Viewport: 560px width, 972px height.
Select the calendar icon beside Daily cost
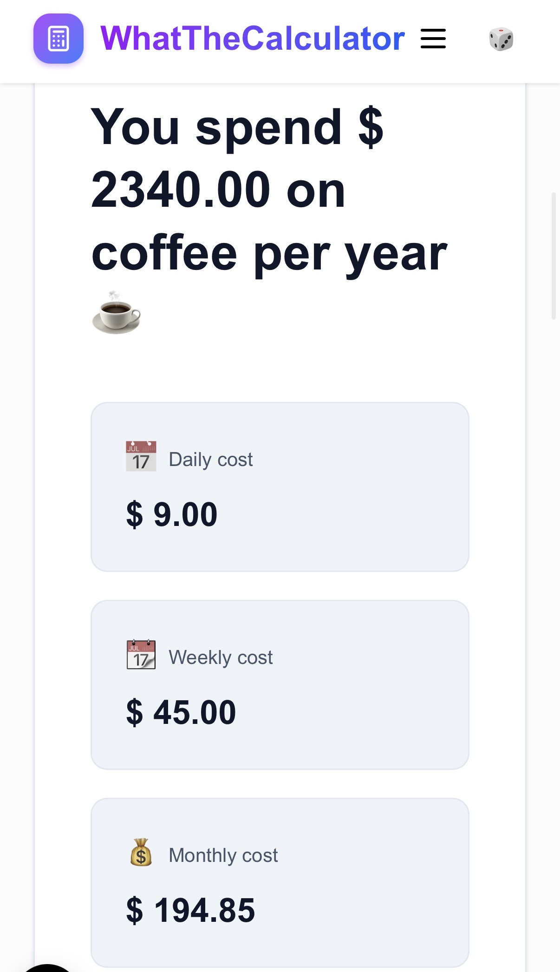click(141, 456)
